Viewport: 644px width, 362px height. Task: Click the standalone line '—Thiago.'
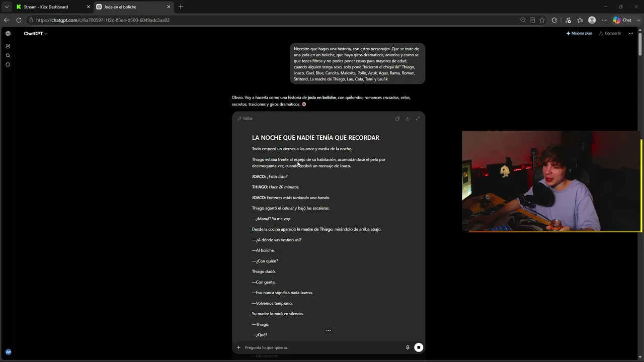(261, 324)
